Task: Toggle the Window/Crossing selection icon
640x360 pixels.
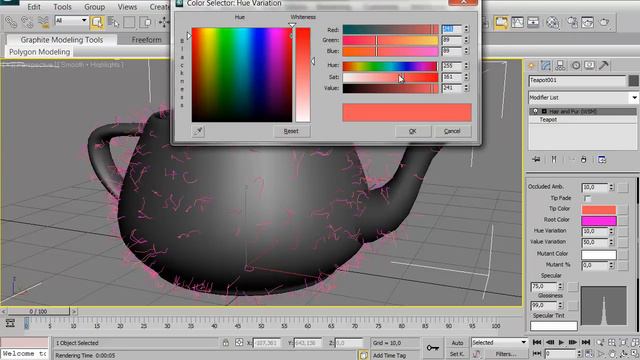Action: [x=145, y=22]
